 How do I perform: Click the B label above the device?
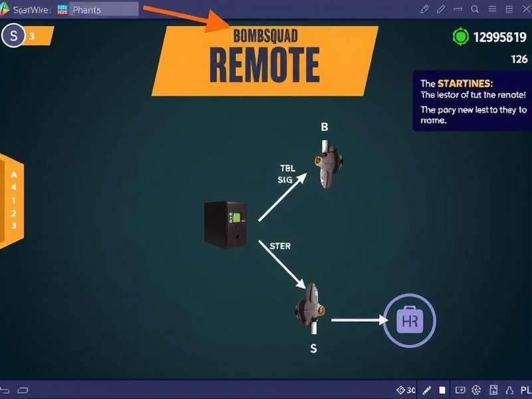pyautogui.click(x=325, y=127)
